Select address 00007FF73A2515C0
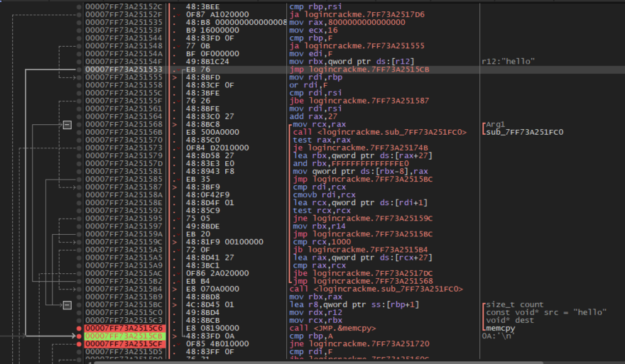The height and width of the screenshot is (364, 625). (x=124, y=313)
